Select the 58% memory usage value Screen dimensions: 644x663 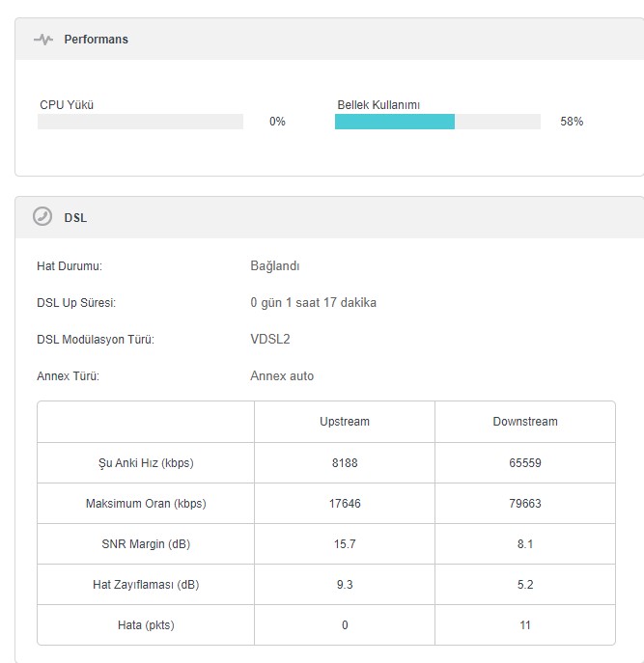pyautogui.click(x=572, y=122)
